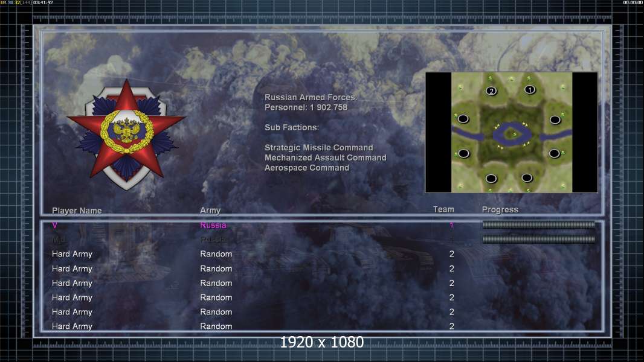Select Strategic Missile Command sub faction text
Viewport: 644px width, 362px height.
coord(319,148)
